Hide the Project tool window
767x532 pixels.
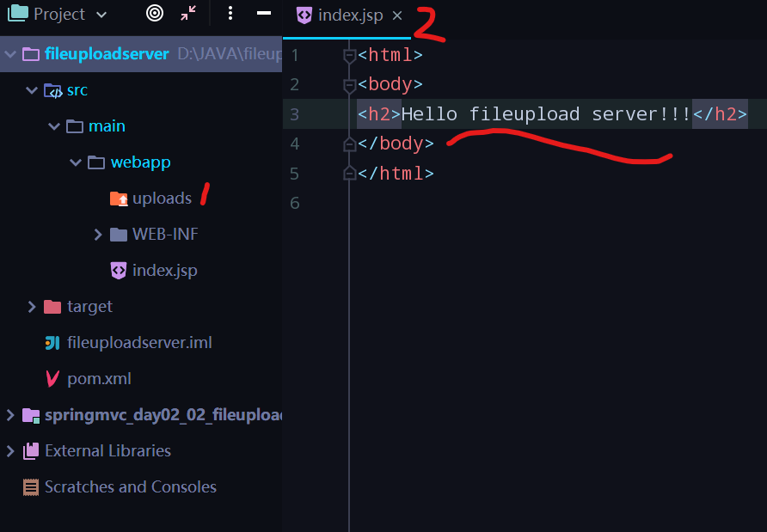coord(264,13)
